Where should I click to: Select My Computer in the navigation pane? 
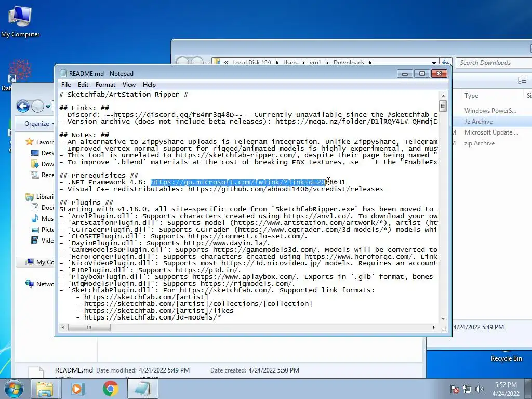point(39,262)
